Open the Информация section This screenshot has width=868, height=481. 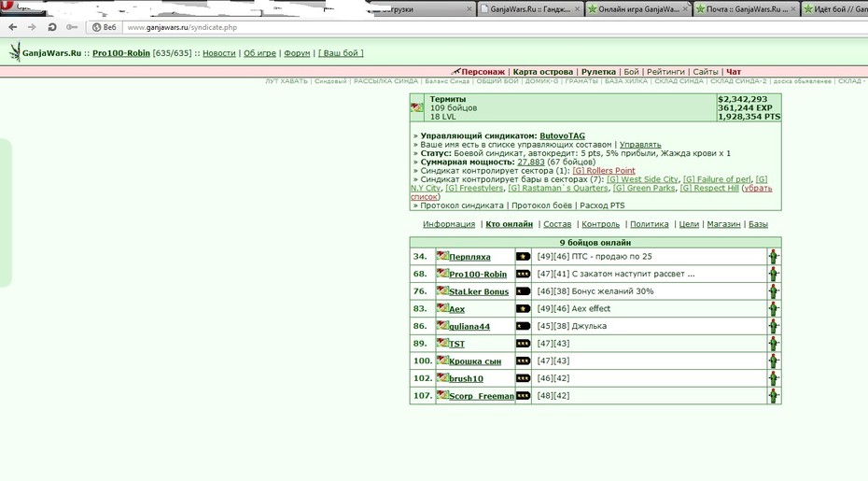449,224
